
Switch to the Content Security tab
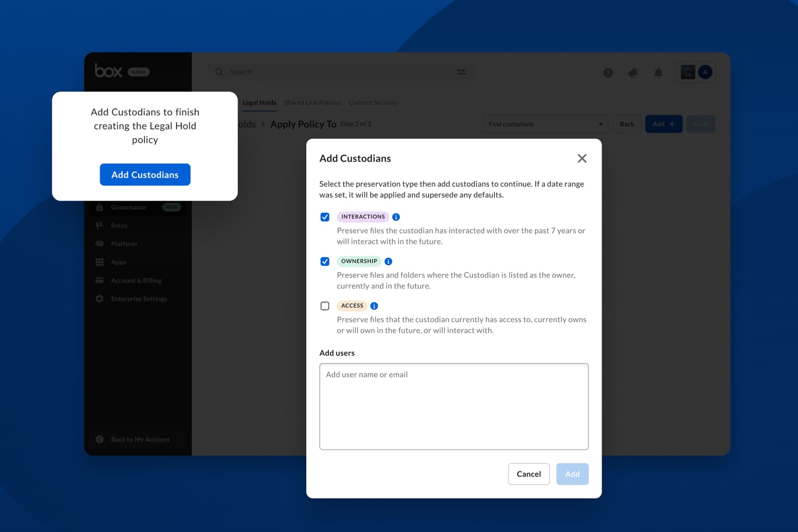(x=373, y=103)
